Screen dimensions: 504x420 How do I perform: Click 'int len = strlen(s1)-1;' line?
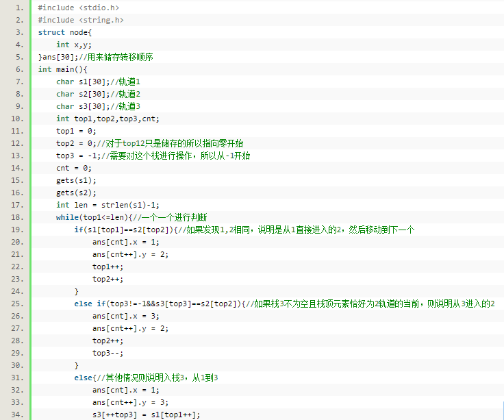[108, 205]
